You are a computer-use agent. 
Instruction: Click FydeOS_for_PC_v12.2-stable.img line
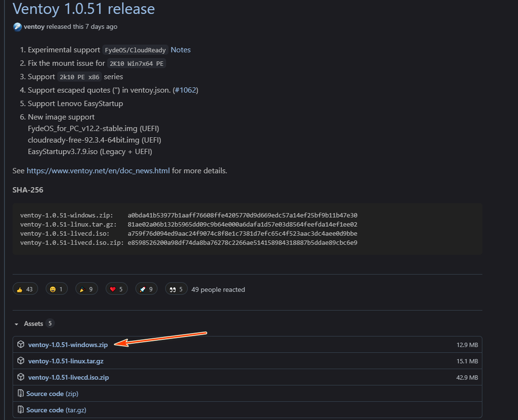coord(93,129)
